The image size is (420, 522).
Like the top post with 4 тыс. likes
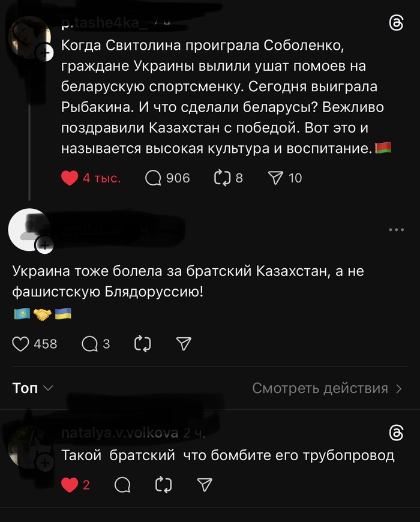click(70, 178)
